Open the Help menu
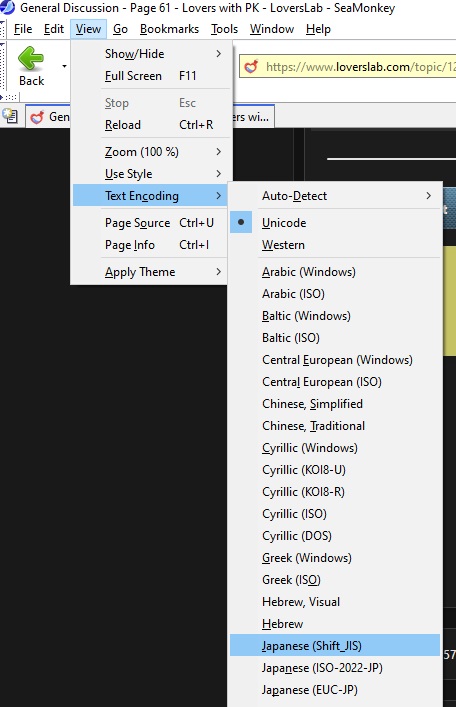This screenshot has height=707, width=456. pyautogui.click(x=318, y=29)
